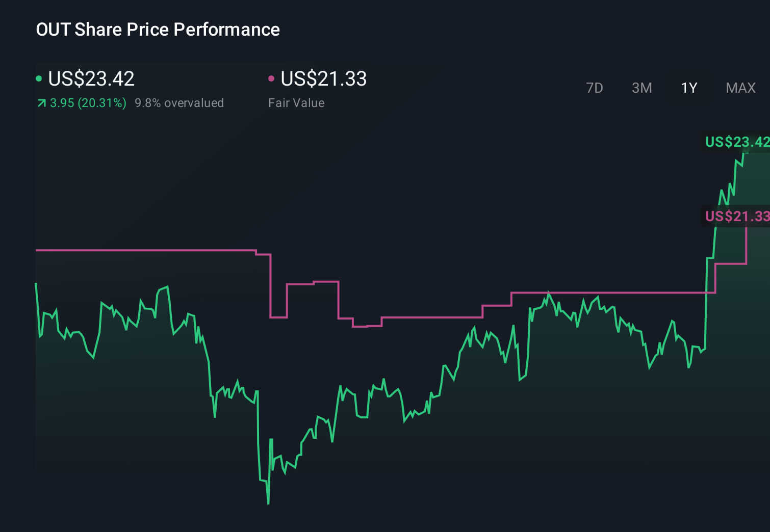This screenshot has width=770, height=532.
Task: Click the Fair Value label text
Action: point(296,102)
